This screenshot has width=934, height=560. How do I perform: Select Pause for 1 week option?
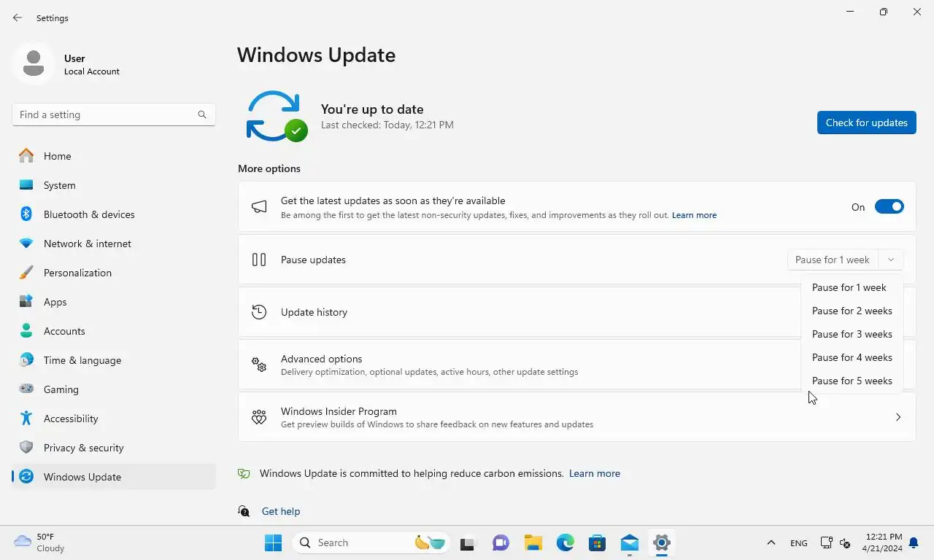point(852,287)
